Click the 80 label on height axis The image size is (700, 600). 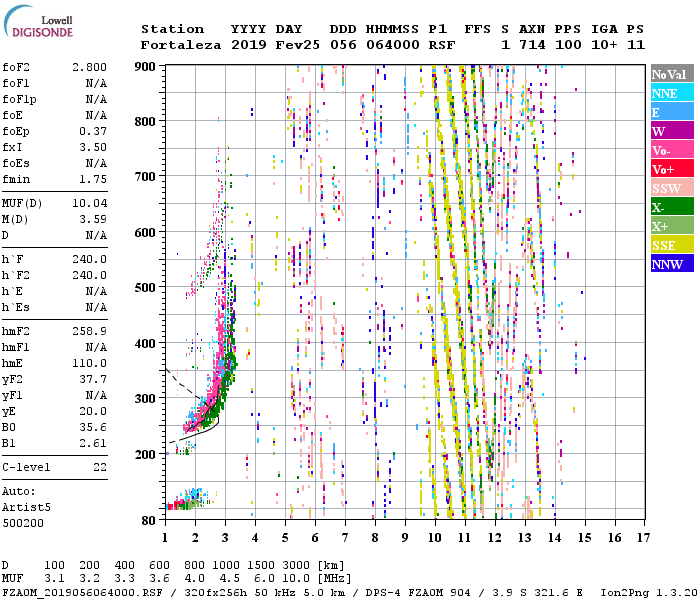click(149, 520)
